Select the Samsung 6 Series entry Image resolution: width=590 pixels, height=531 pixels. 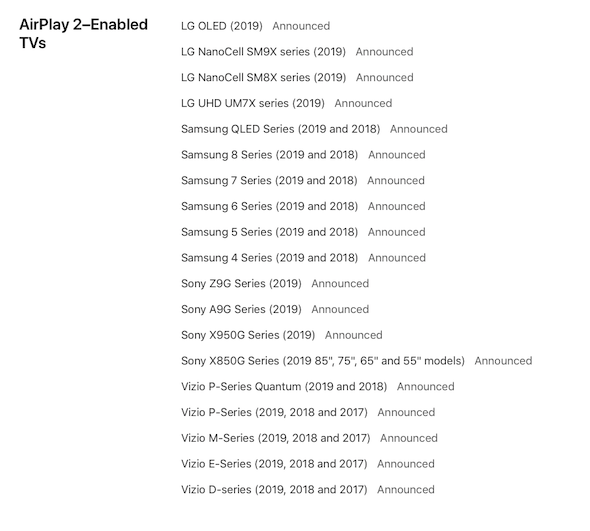point(269,206)
